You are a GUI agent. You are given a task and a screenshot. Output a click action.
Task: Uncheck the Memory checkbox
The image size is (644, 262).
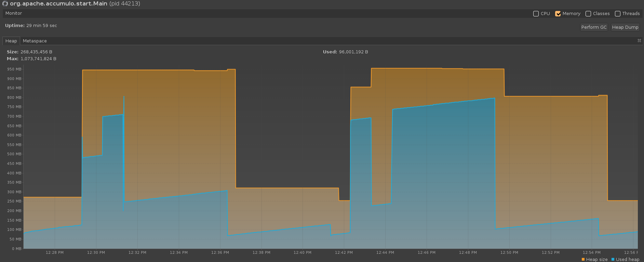(x=558, y=14)
